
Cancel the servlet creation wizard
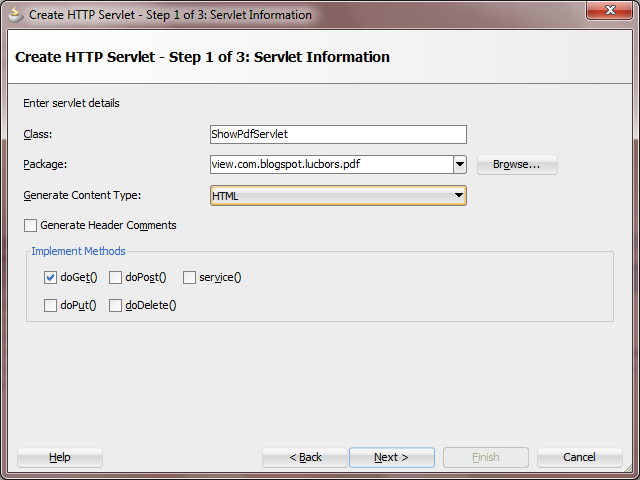point(579,457)
